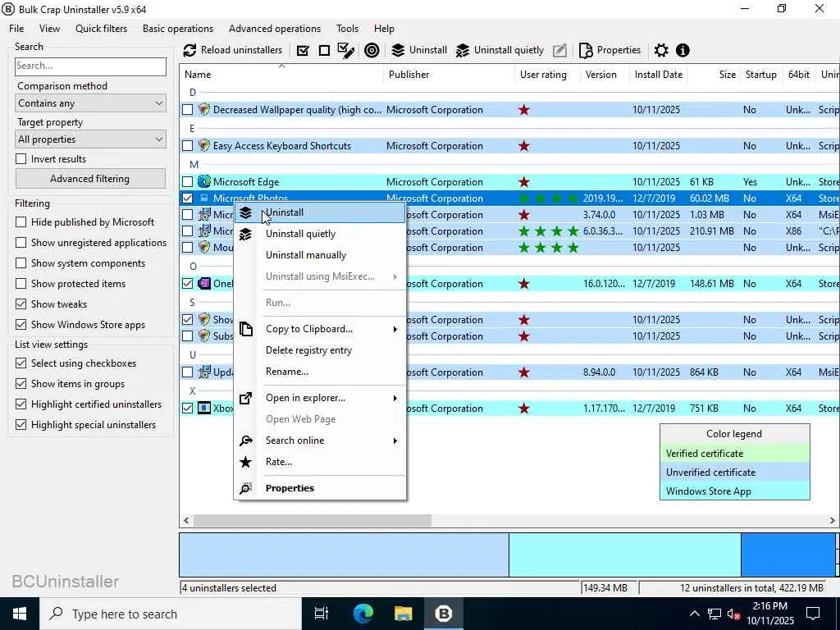This screenshot has width=840, height=630.
Task: Click the Windows Store App legend color
Action: [734, 491]
